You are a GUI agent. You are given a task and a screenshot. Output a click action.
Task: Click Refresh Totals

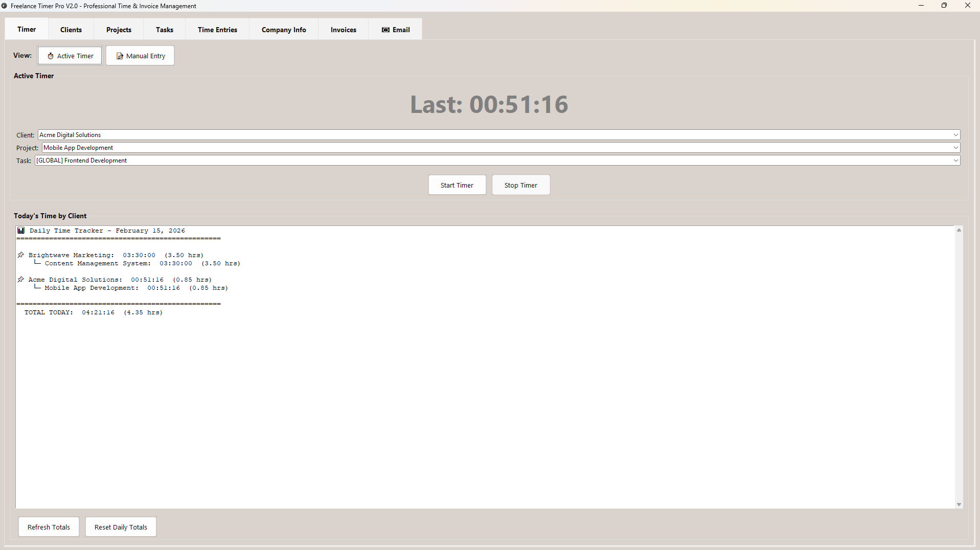(x=49, y=526)
